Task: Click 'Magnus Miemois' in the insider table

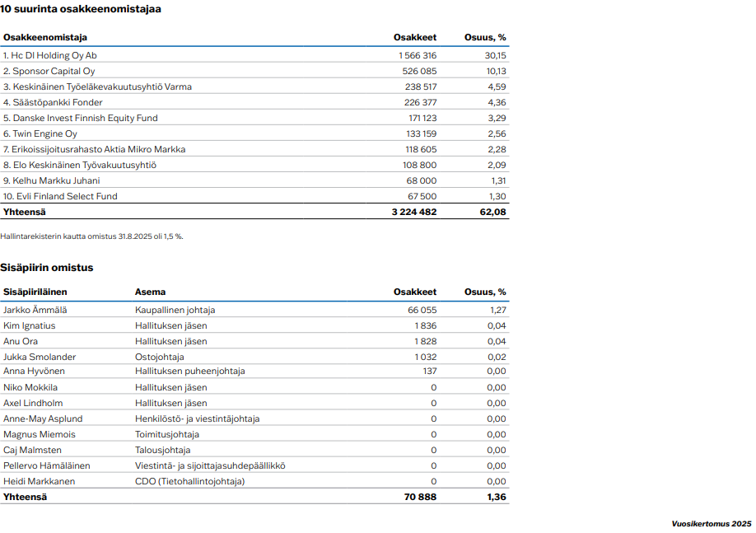Action: pyautogui.click(x=40, y=434)
